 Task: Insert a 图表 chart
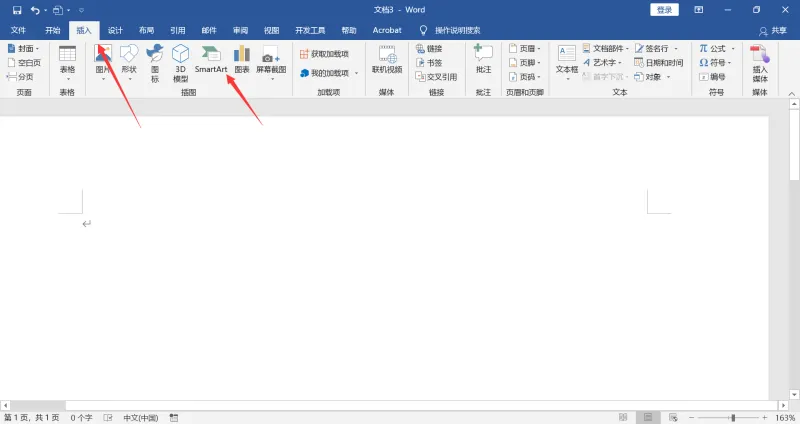pos(242,59)
